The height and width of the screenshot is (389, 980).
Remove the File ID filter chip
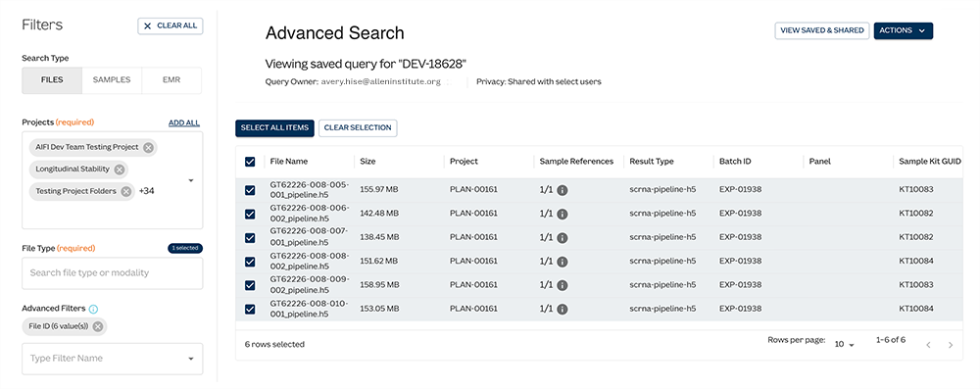tap(97, 326)
